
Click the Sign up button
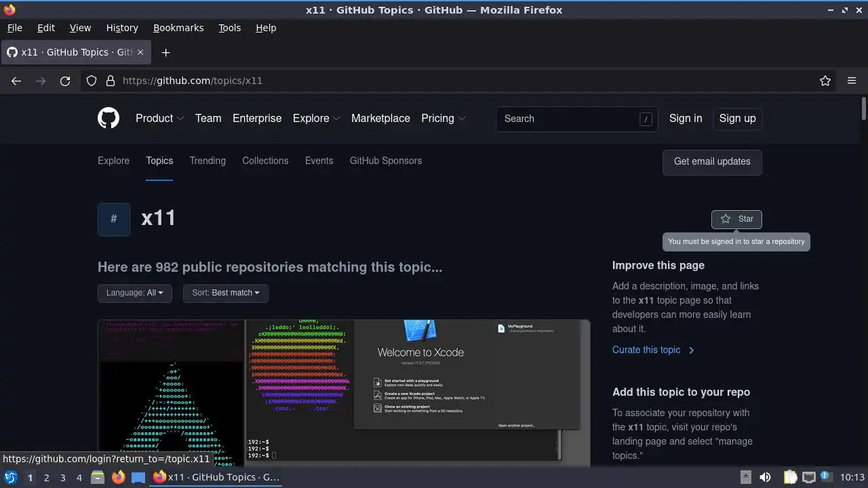pyautogui.click(x=737, y=118)
